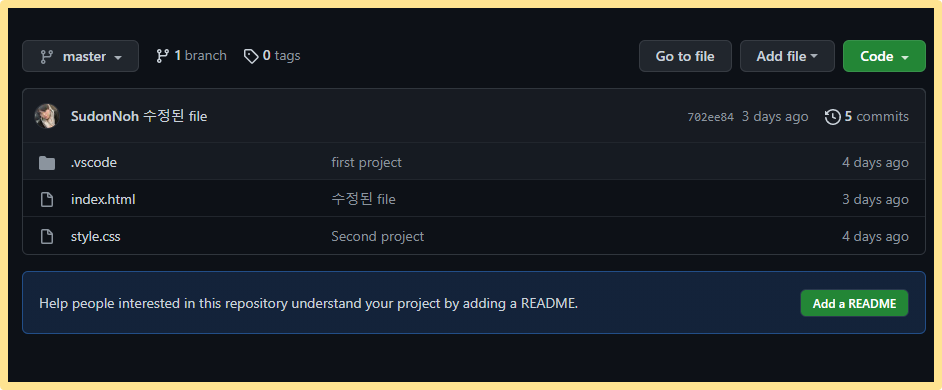
Task: Click the README help prompt text
Action: [308, 303]
